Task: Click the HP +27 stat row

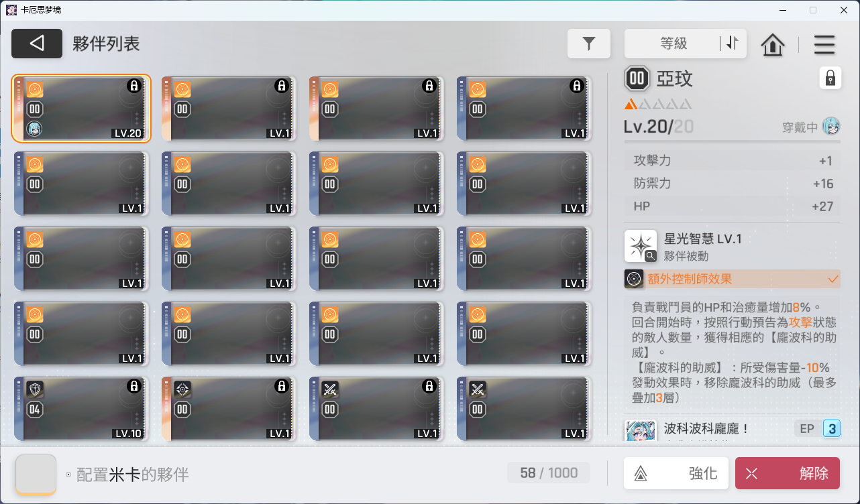Action: [x=733, y=206]
